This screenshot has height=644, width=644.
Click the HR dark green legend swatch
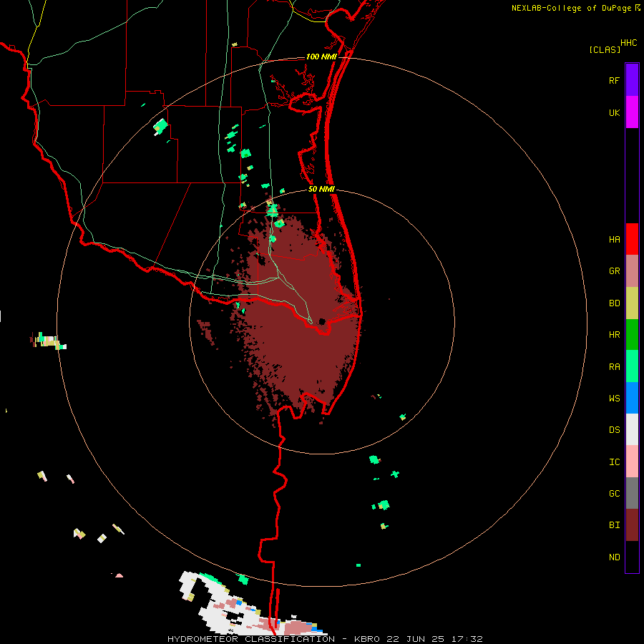click(632, 335)
